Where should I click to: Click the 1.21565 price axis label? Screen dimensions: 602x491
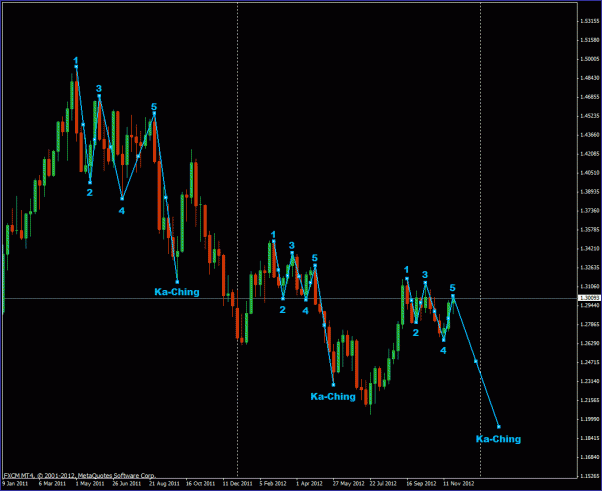590,400
